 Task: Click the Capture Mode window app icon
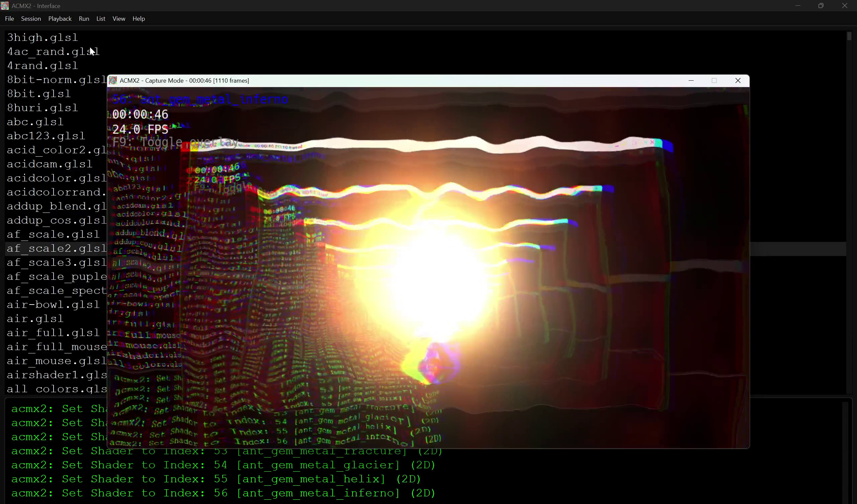113,81
